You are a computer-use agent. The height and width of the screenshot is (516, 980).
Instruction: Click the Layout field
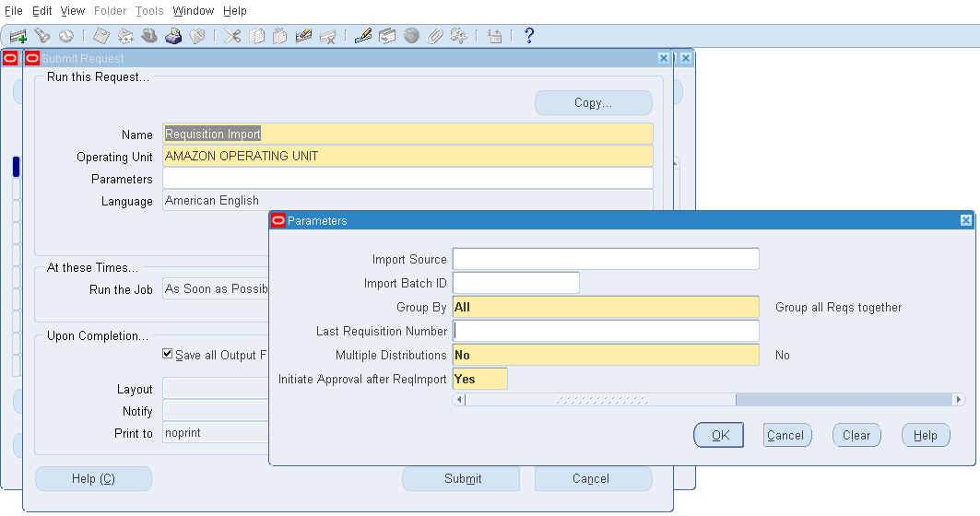pyautogui.click(x=217, y=388)
